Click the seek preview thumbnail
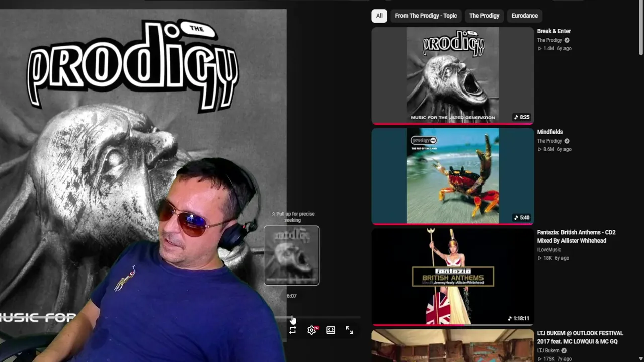The width and height of the screenshot is (644, 362). pyautogui.click(x=292, y=255)
